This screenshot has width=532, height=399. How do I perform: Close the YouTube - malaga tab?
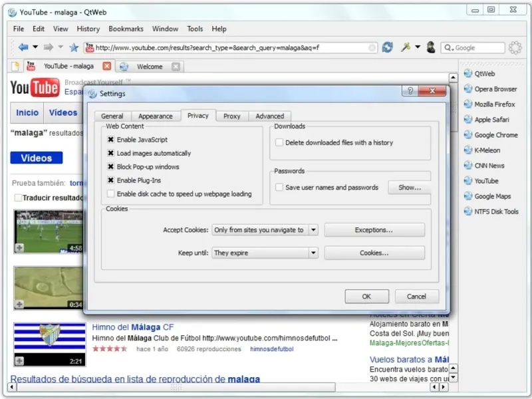point(106,66)
